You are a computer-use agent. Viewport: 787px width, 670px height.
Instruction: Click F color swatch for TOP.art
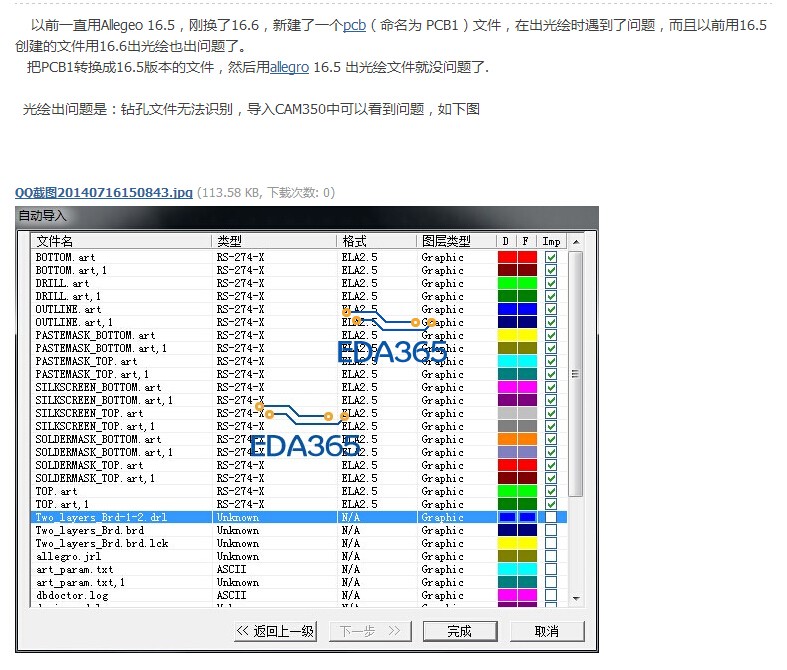point(528,491)
